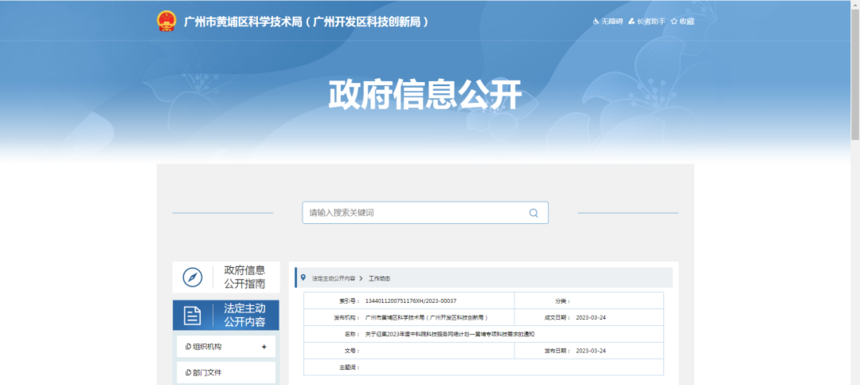The image size is (860, 385).
Task: Click 工作动态 in the breadcrumb
Action: (x=380, y=279)
